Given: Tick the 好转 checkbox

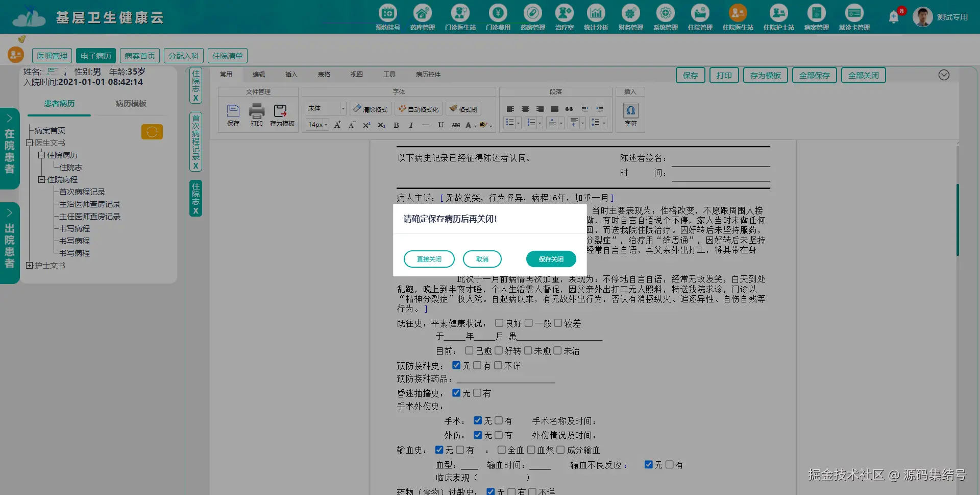Looking at the screenshot, I should tap(499, 350).
